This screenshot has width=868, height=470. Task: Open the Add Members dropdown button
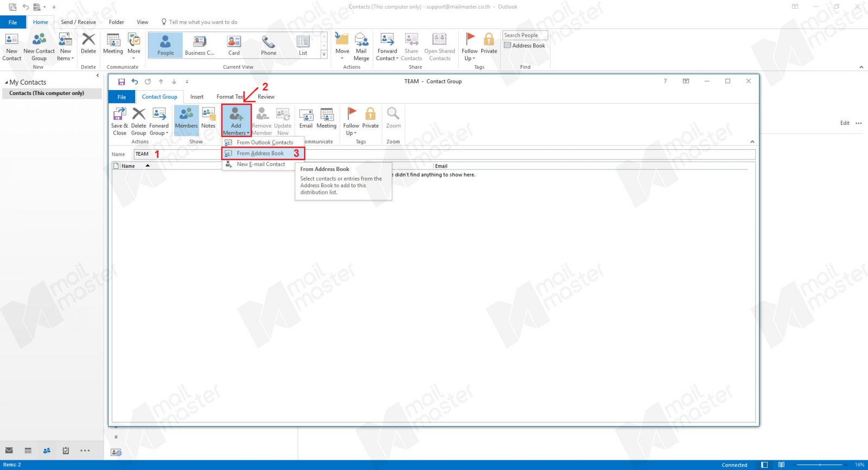[x=236, y=121]
